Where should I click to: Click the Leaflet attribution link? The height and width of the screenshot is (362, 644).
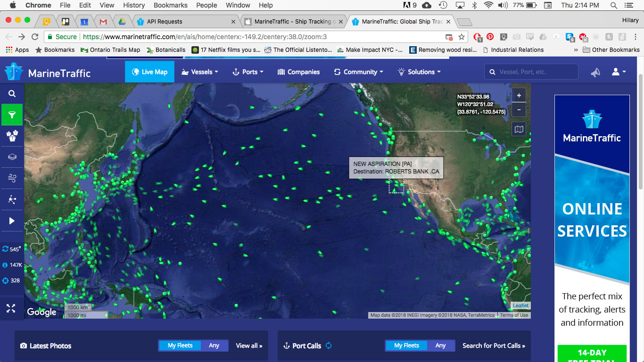coord(520,305)
